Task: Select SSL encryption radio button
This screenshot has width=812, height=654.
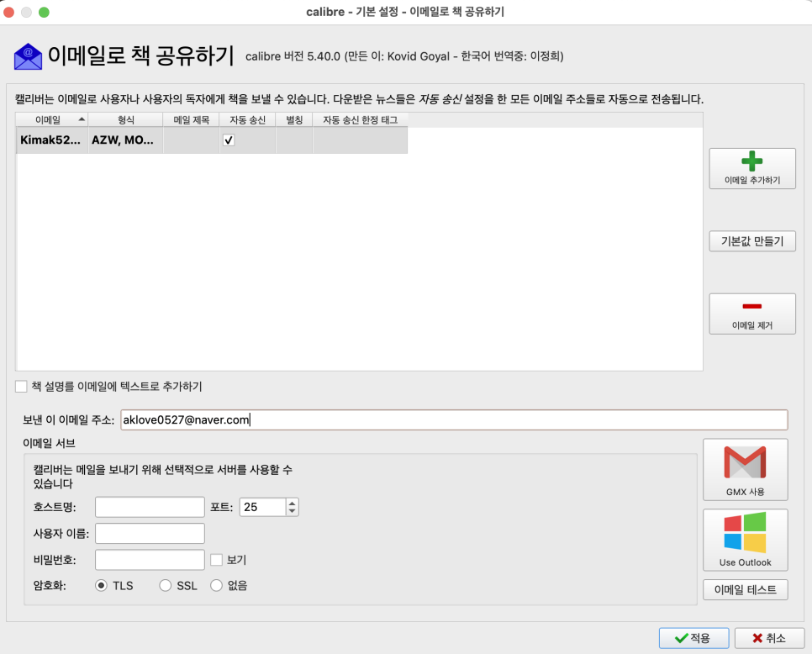Action: click(x=166, y=586)
